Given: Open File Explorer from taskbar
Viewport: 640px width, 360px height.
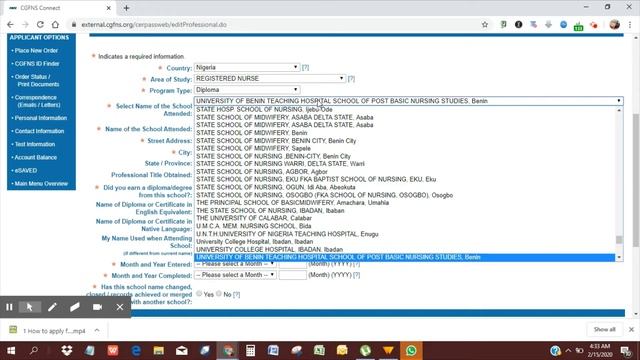Looking at the screenshot, I should point(159,350).
